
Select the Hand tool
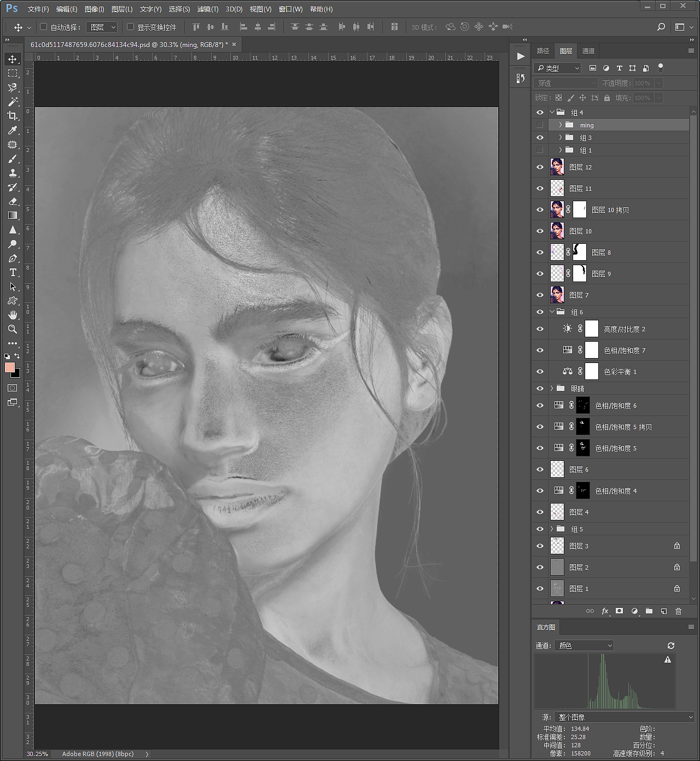13,315
